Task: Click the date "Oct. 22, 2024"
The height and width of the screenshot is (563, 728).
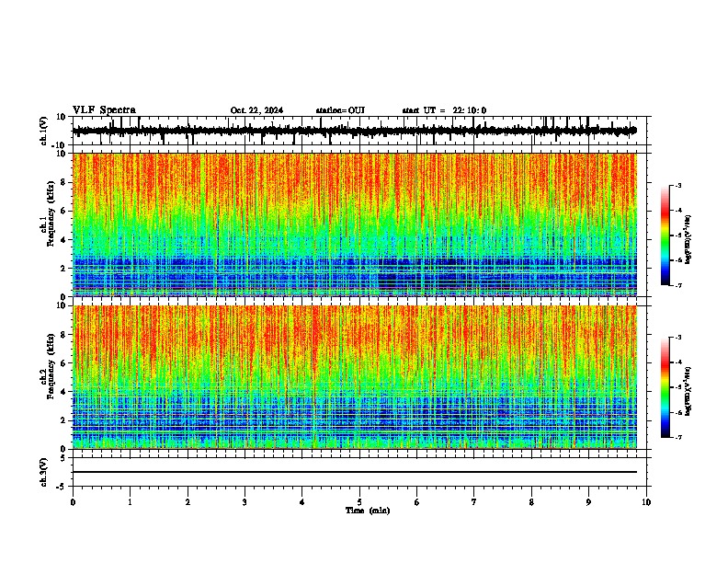Action: click(256, 110)
